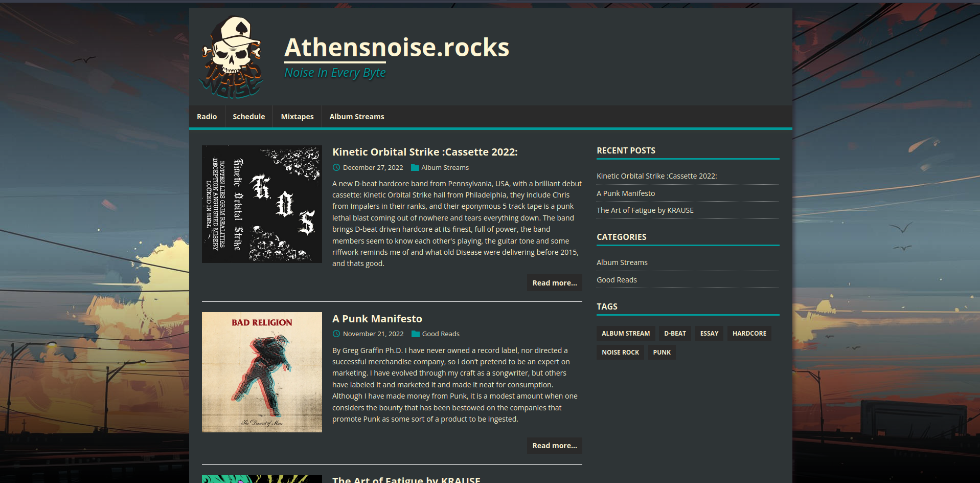Click the clock icon beside November 21, 2022
This screenshot has height=483, width=980.
click(x=336, y=334)
